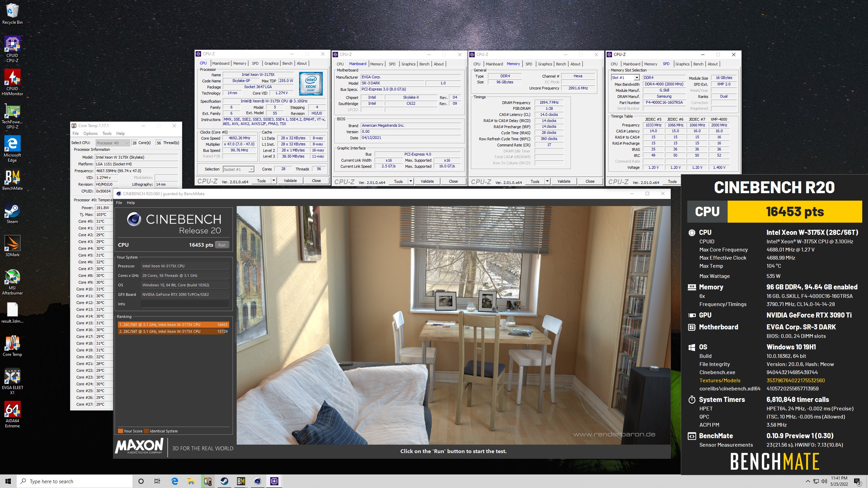Open the Help menu in Cinebench

click(131, 203)
